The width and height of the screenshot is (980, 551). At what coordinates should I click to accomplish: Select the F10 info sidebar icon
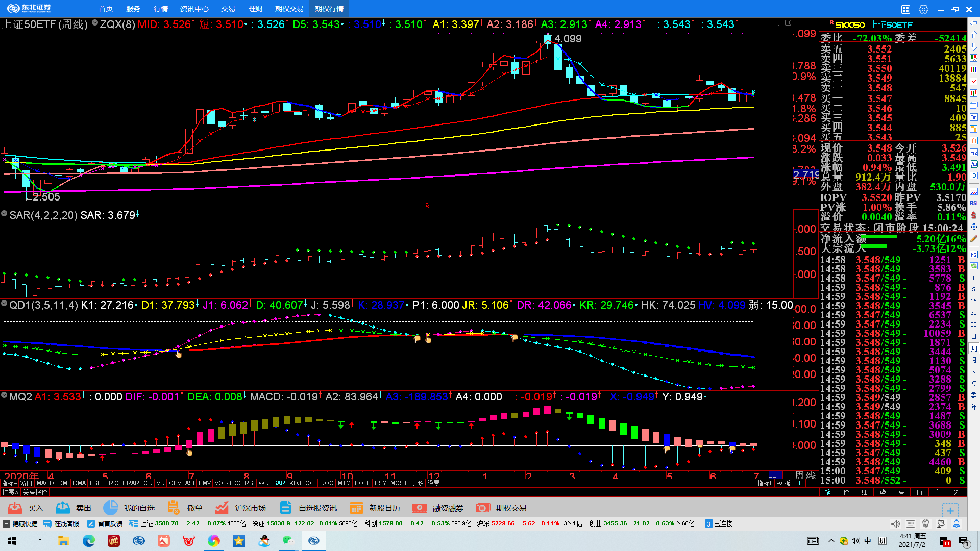pos(974,117)
